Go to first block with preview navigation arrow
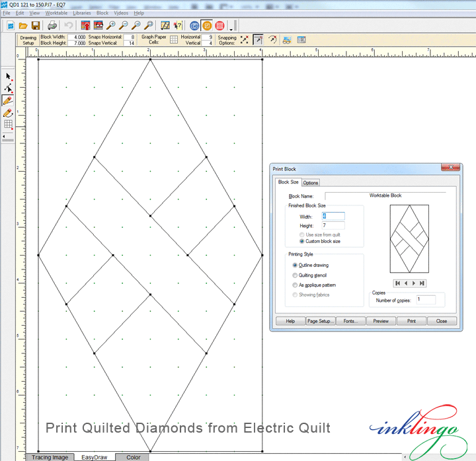This screenshot has height=461, width=476. click(397, 283)
